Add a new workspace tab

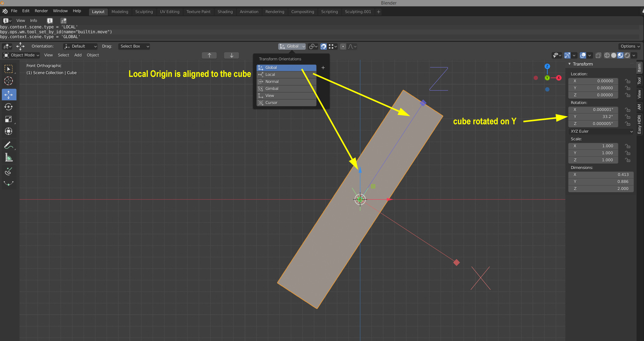(379, 12)
